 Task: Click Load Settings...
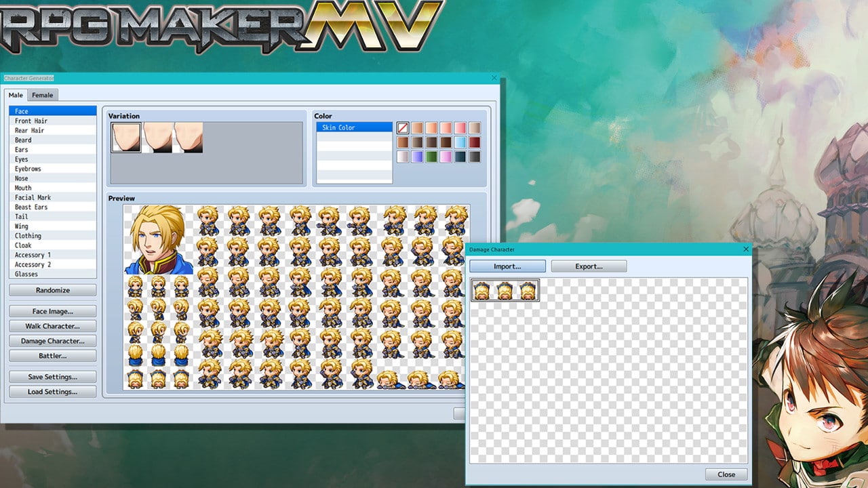pyautogui.click(x=53, y=392)
